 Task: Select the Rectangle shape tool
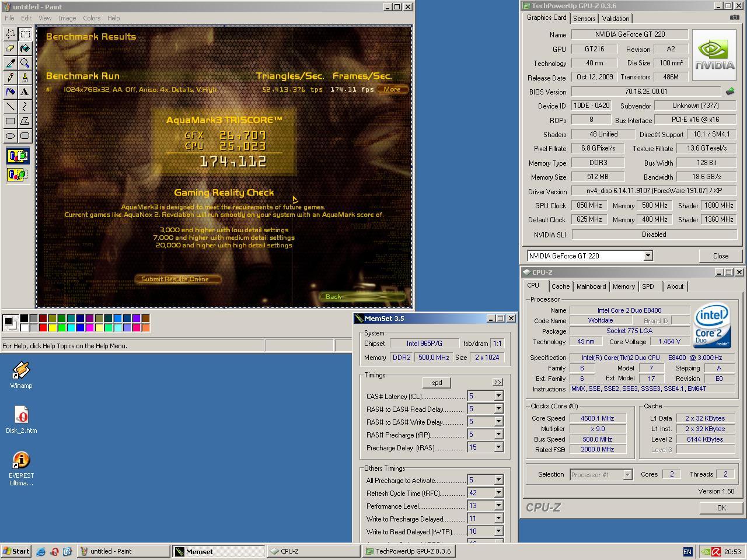pyautogui.click(x=11, y=121)
